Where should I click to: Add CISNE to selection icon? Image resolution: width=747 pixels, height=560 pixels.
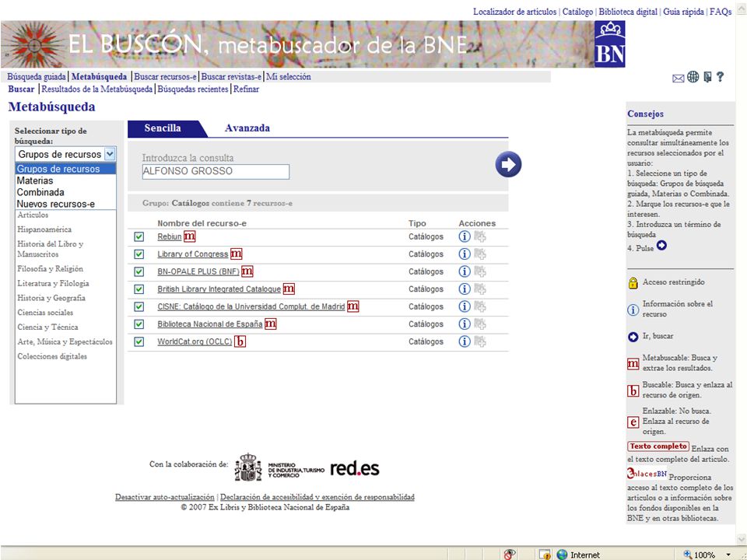[480, 306]
